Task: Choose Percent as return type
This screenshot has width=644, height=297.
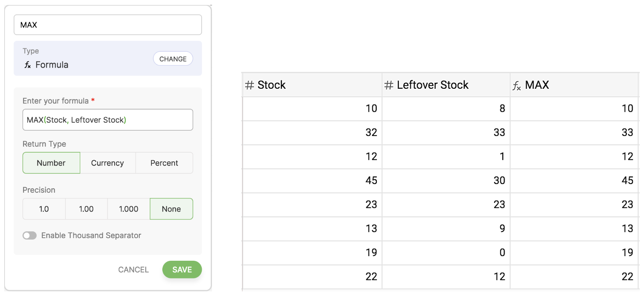Action: pos(164,163)
